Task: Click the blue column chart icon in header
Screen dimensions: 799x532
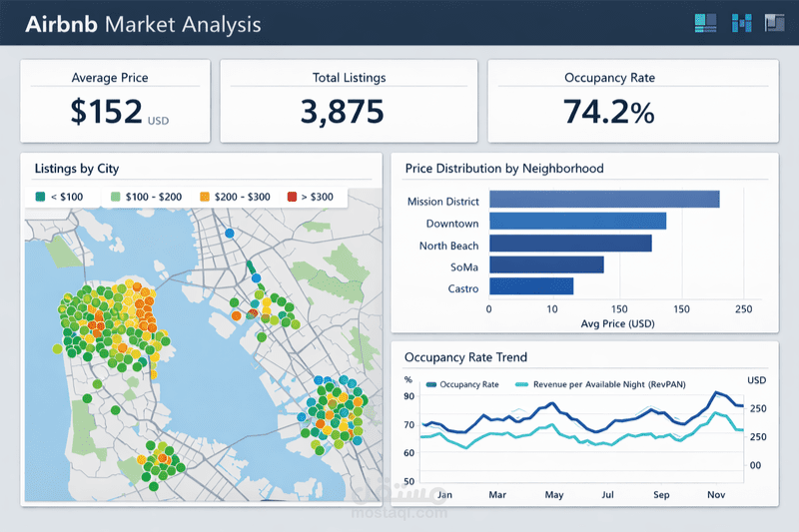Action: pos(741,23)
